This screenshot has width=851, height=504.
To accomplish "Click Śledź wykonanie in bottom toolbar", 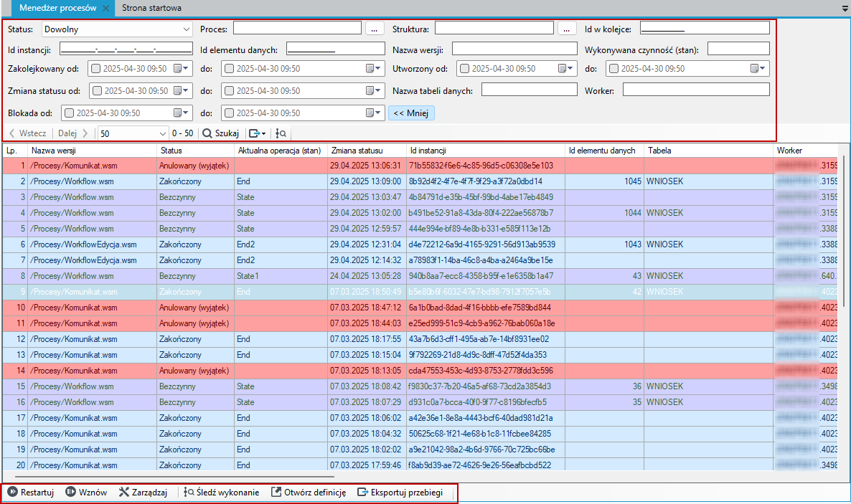I will click(222, 492).
